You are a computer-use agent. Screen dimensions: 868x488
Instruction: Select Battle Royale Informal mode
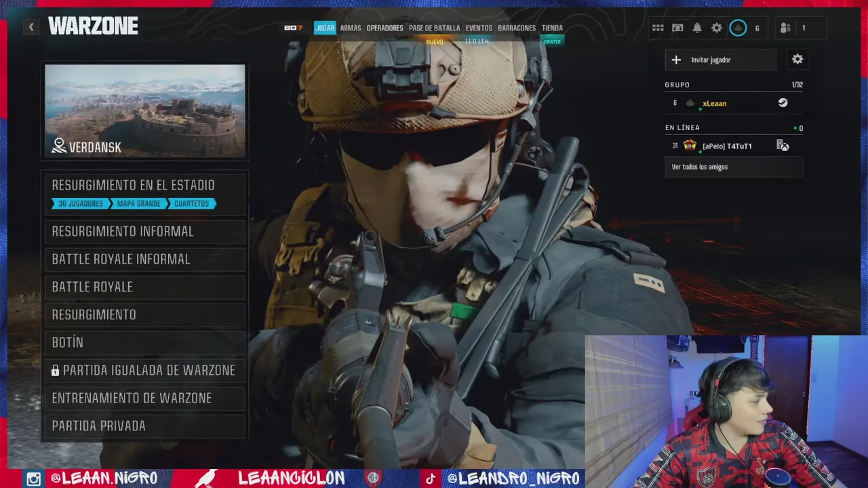[144, 260]
